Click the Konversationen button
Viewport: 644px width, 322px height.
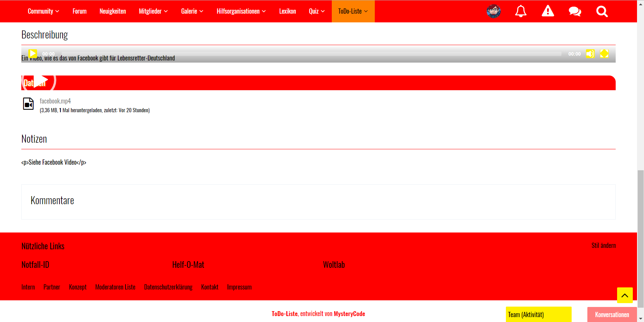click(612, 315)
